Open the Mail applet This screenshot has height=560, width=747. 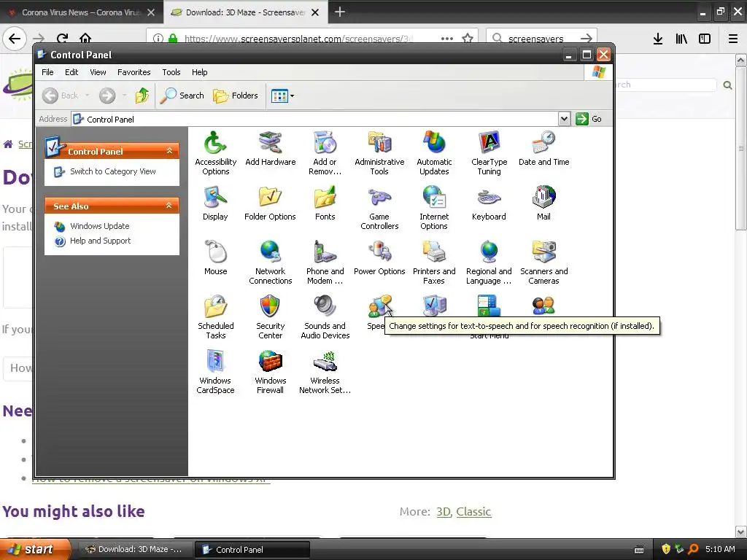tap(543, 203)
